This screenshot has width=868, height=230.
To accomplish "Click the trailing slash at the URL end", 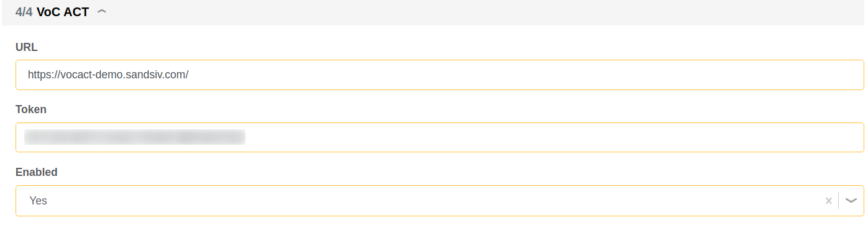I will tap(187, 75).
